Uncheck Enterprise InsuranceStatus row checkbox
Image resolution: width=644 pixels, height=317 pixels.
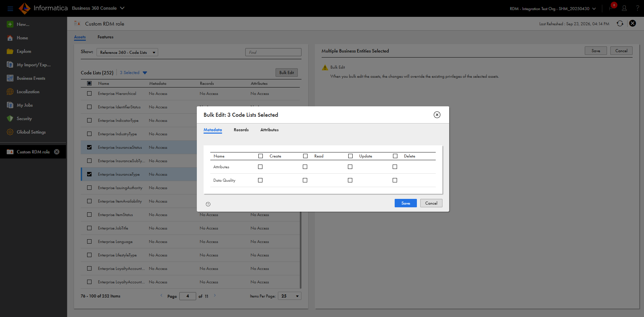(x=89, y=147)
